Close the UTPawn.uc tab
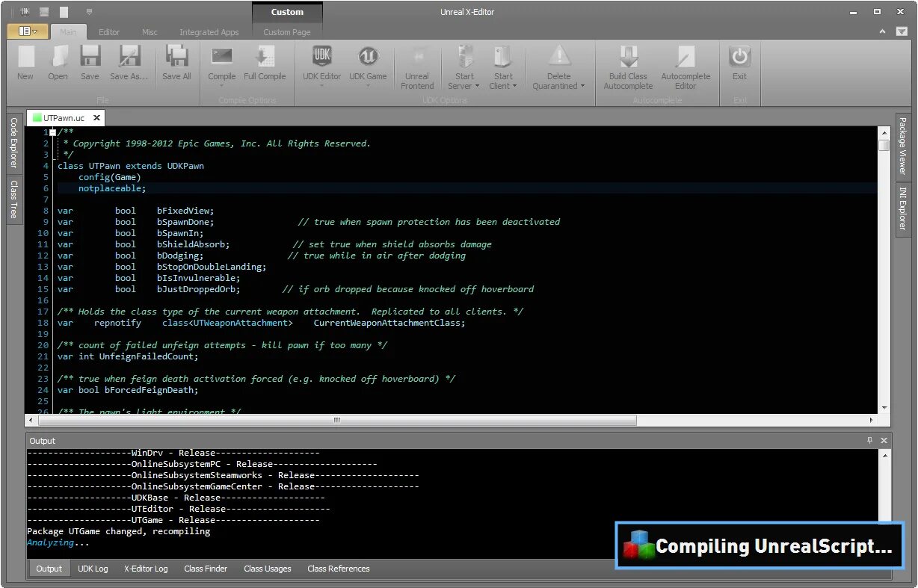 pos(97,118)
